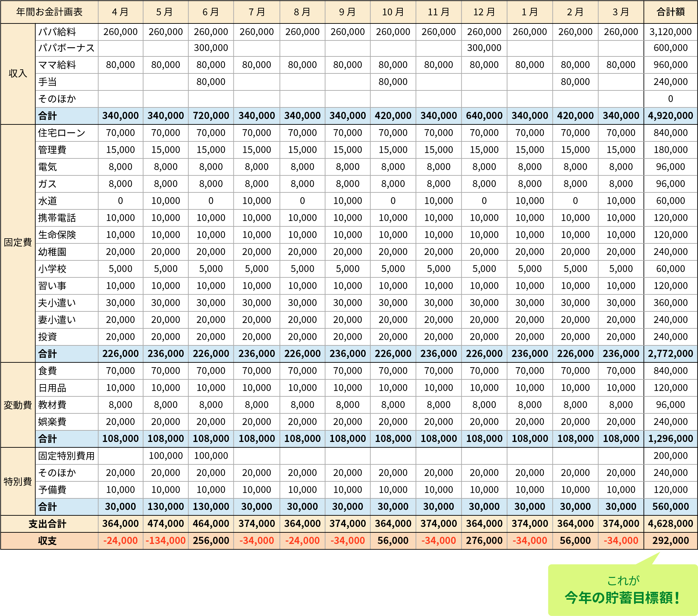Select the 600,000 bonus total cell

670,48
